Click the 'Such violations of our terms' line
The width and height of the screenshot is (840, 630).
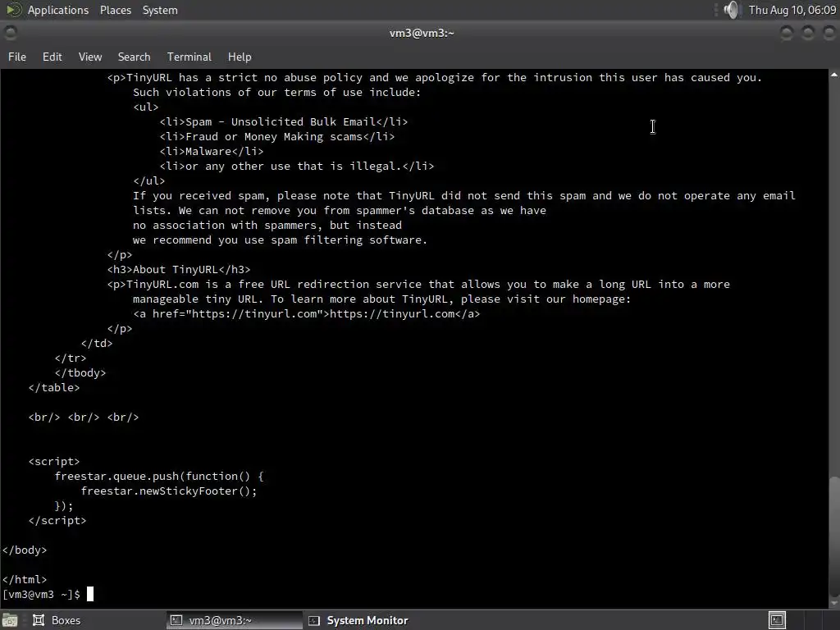tap(277, 92)
